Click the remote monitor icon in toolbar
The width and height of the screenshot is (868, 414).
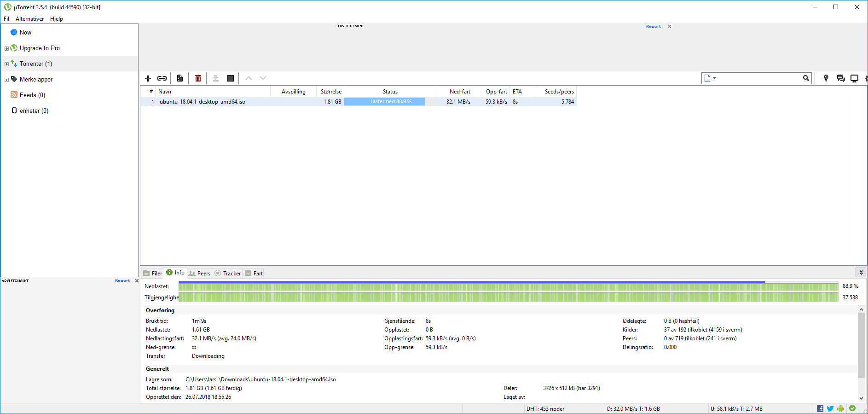tap(855, 78)
